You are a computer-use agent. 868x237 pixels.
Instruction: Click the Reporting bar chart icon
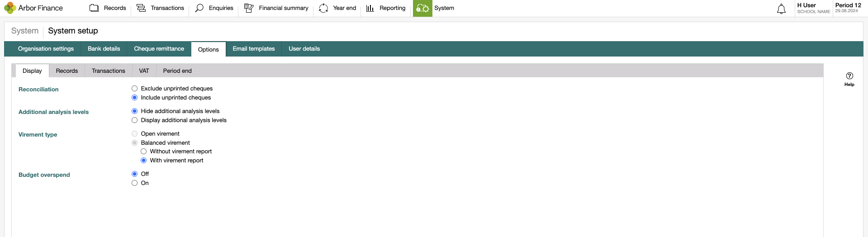[370, 8]
